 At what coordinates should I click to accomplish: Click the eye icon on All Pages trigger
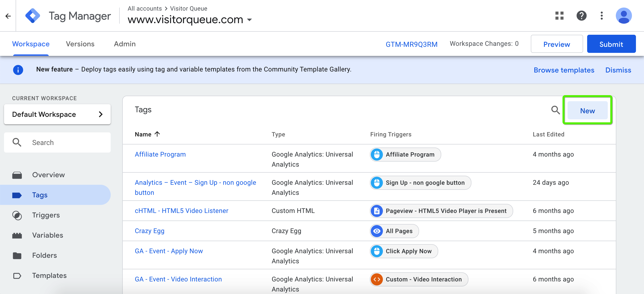pos(377,231)
